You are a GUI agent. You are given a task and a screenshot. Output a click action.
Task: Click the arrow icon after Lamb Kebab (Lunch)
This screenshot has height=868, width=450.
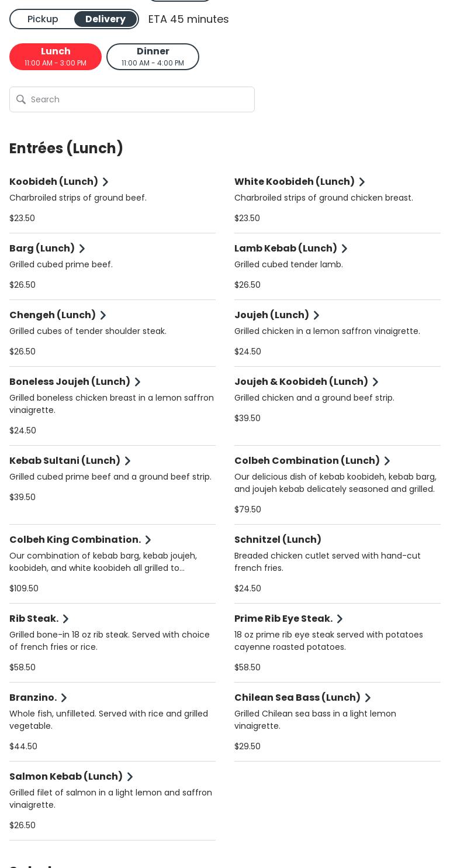click(x=344, y=249)
